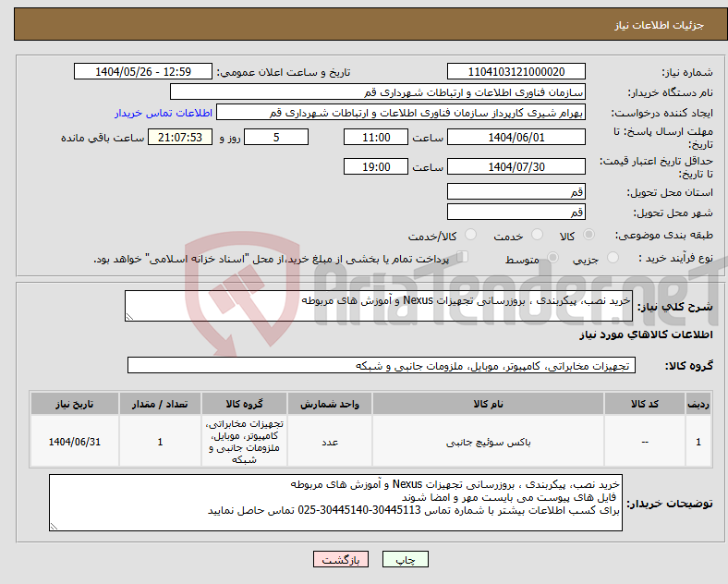Click the page title جزئیات اطلاعات نیاز

660,25
